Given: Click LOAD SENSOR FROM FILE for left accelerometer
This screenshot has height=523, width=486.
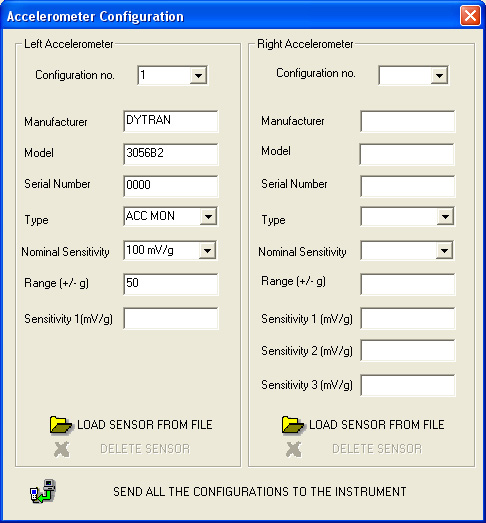Looking at the screenshot, I should pyautogui.click(x=145, y=425).
